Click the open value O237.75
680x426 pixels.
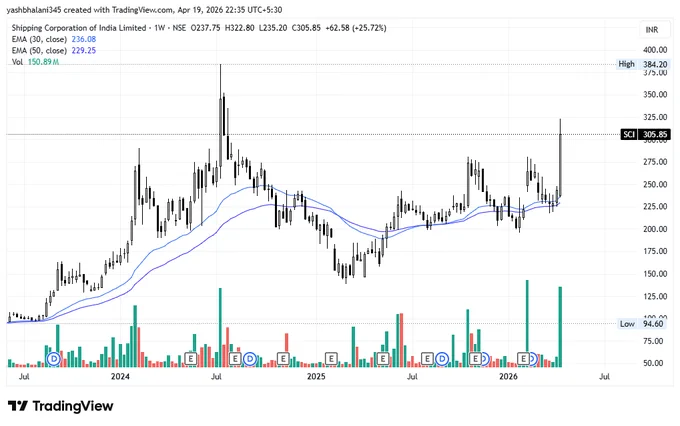pyautogui.click(x=206, y=28)
